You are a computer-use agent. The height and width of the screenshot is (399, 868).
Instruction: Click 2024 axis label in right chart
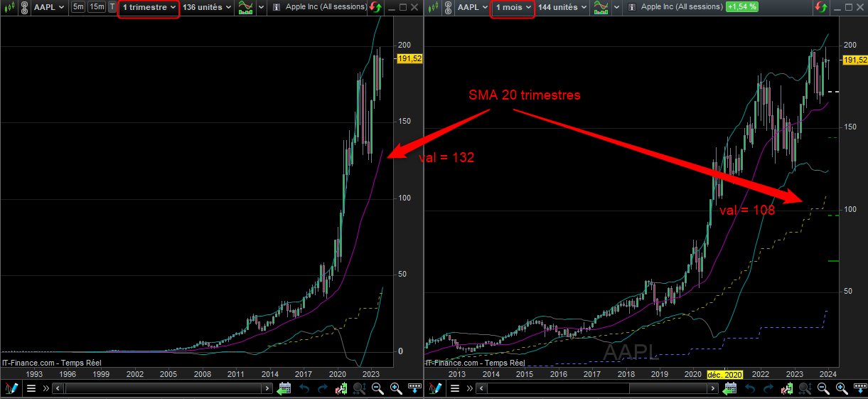coord(827,374)
